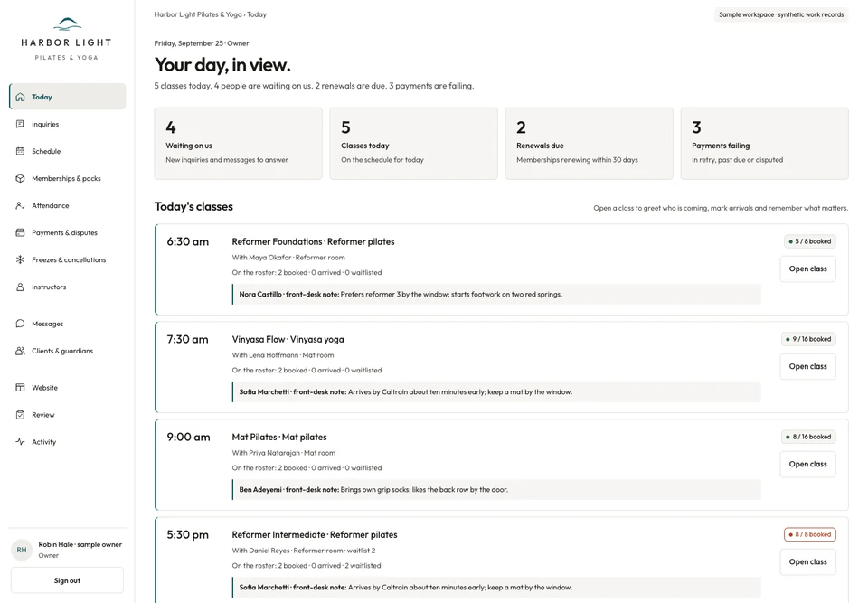The width and height of the screenshot is (868, 603).
Task: Click the Clients & guardians people icon
Action: pyautogui.click(x=21, y=351)
